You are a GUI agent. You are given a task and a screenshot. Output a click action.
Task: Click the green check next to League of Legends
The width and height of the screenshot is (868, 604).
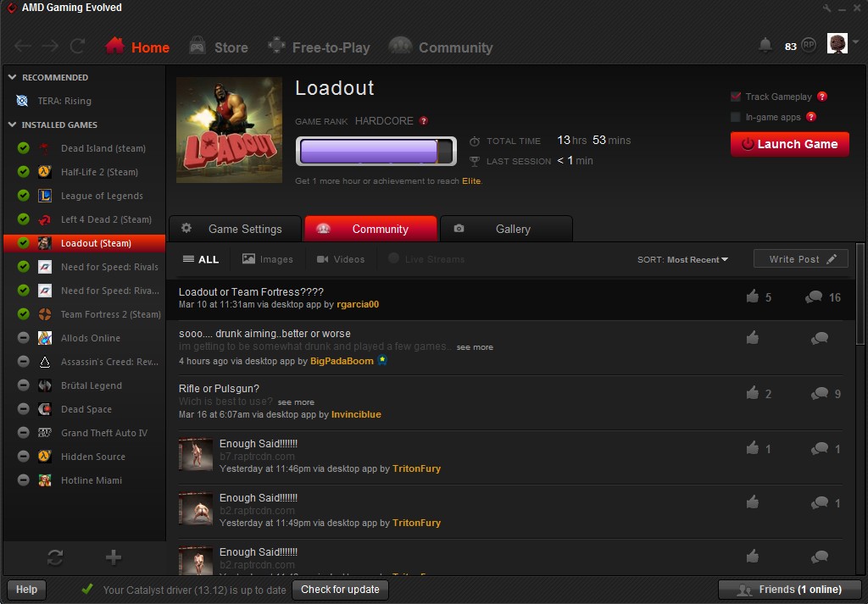pos(23,195)
